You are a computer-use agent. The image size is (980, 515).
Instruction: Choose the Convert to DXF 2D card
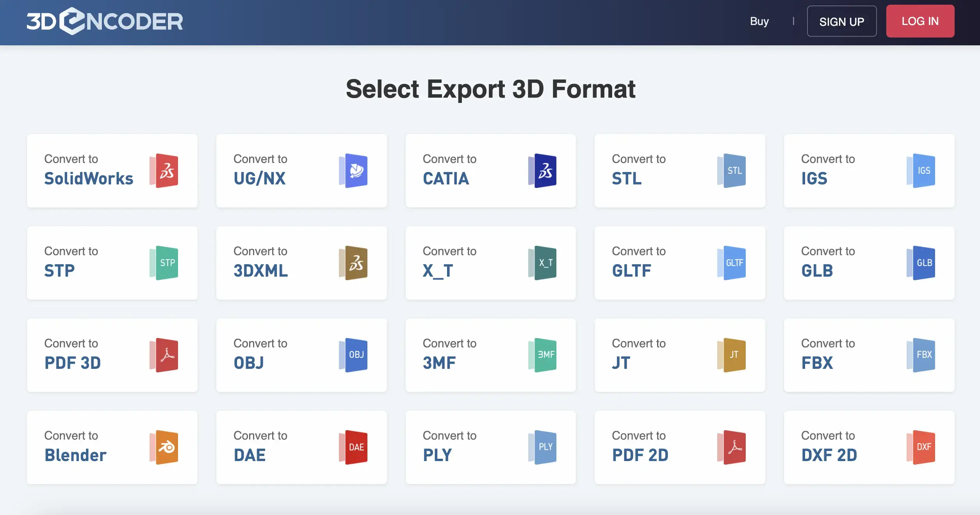(x=869, y=447)
